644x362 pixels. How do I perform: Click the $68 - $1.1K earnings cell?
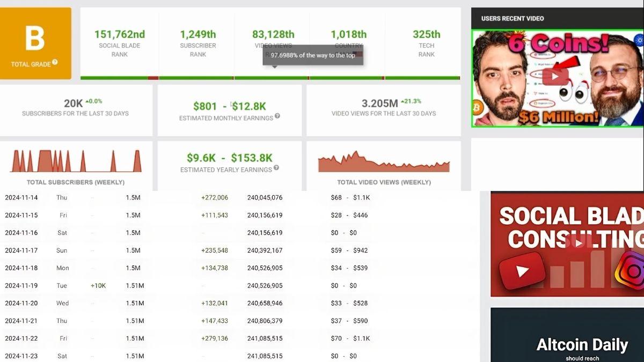[x=350, y=197]
